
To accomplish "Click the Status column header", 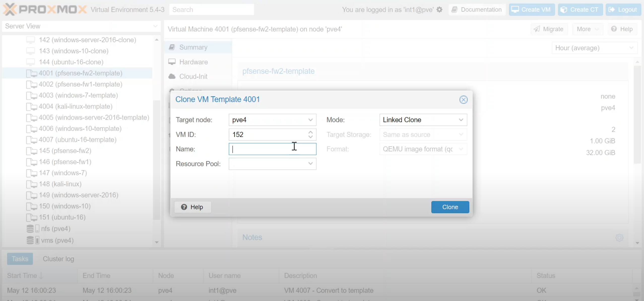I will coord(582,276).
